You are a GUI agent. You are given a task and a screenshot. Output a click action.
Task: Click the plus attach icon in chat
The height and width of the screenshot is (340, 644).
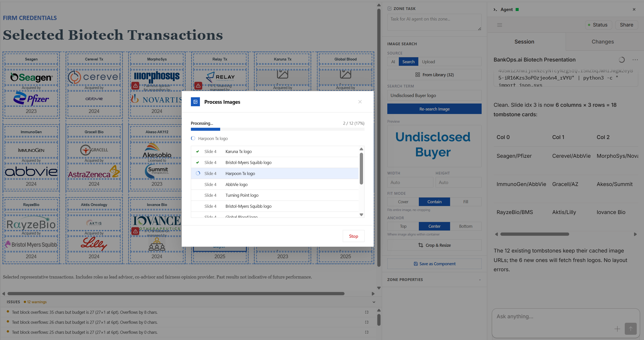point(617,329)
